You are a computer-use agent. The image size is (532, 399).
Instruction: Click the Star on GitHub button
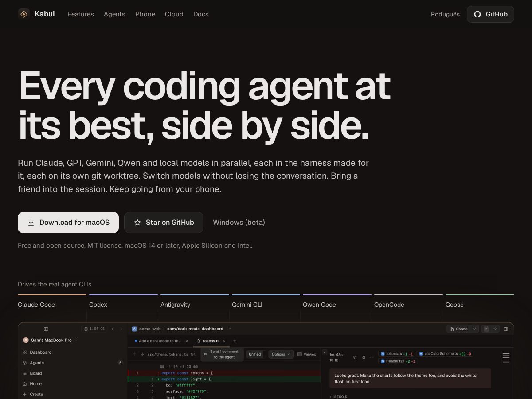click(164, 223)
